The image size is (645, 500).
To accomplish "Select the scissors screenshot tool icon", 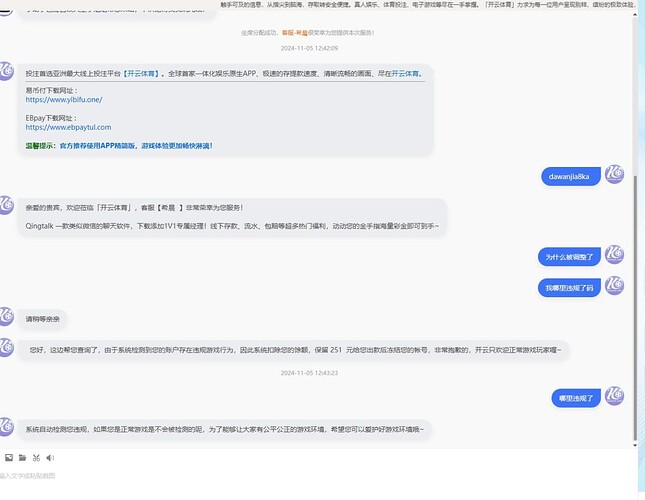I will tap(36, 458).
